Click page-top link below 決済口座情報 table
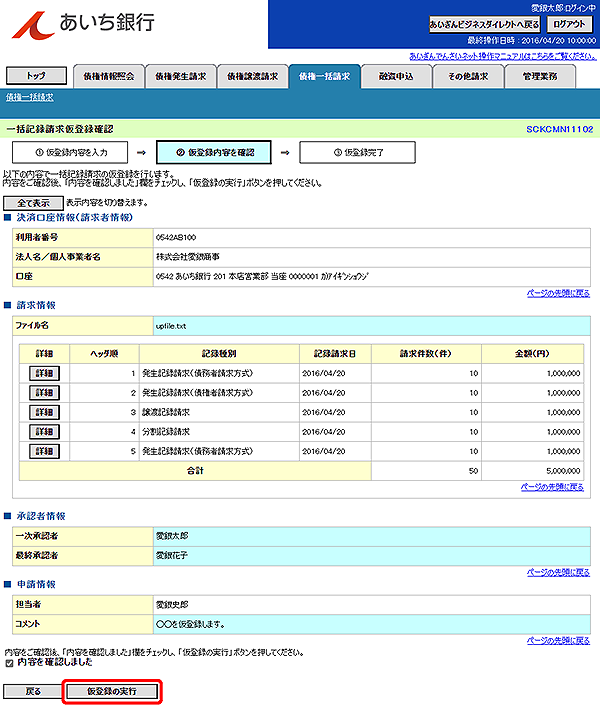The width and height of the screenshot is (600, 707). tap(558, 293)
